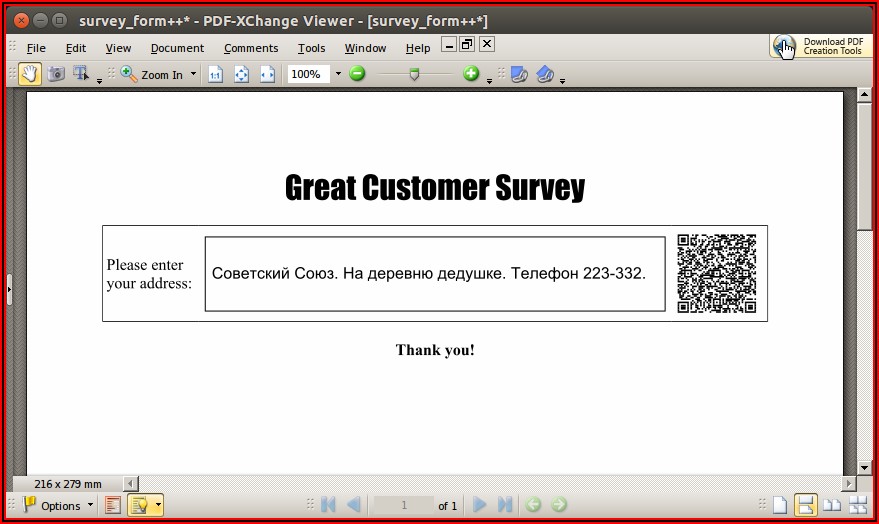Image resolution: width=879 pixels, height=524 pixels.
Task: Fit page to window
Action: click(241, 74)
